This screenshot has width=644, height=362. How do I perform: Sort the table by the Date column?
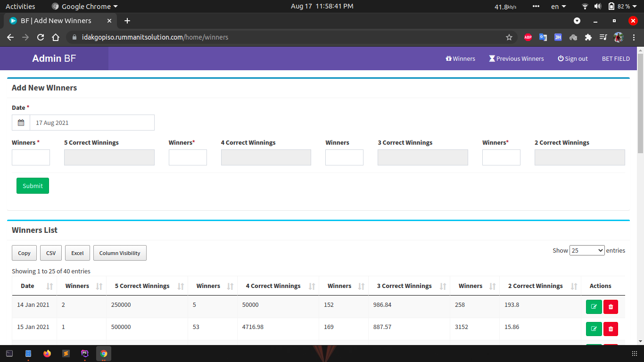tap(34, 286)
